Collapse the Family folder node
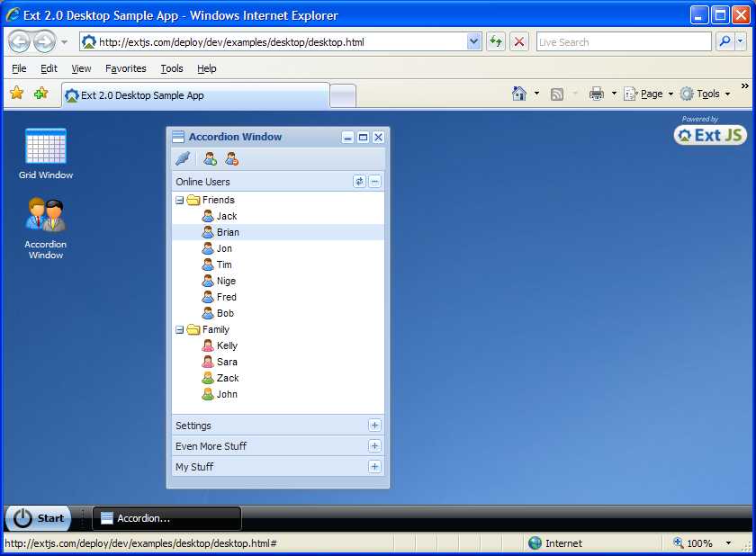756x556 pixels. pyautogui.click(x=179, y=329)
